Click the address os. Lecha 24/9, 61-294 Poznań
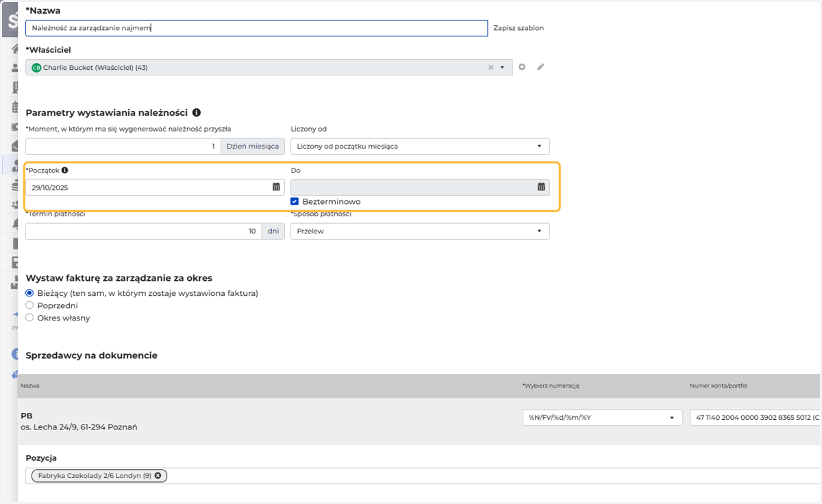 click(x=79, y=427)
